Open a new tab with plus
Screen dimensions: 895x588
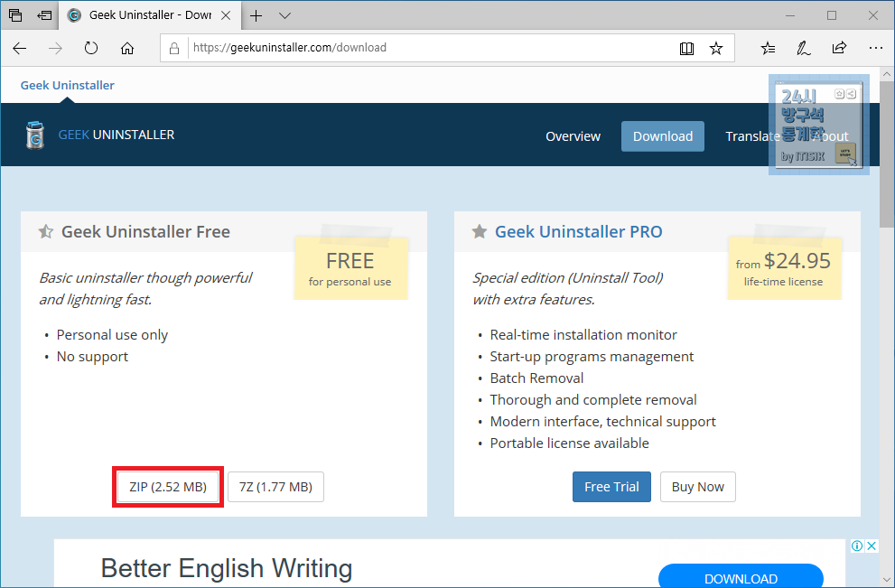[x=256, y=15]
